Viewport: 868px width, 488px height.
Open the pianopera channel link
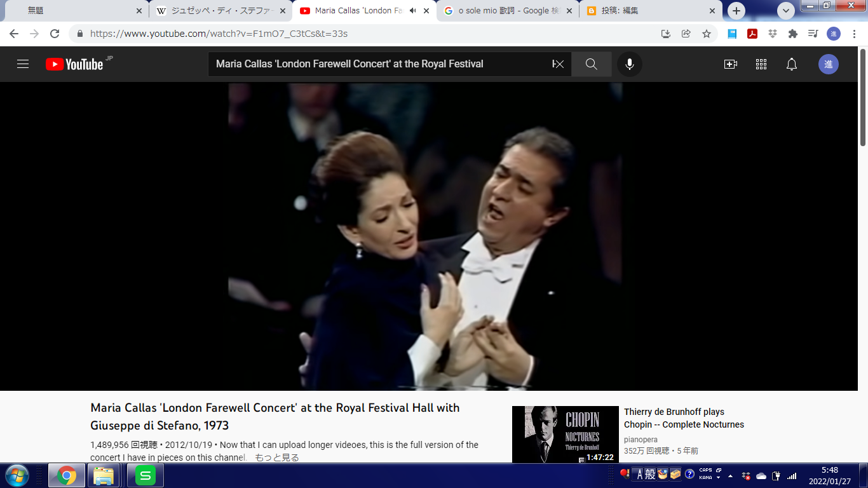pyautogui.click(x=641, y=440)
